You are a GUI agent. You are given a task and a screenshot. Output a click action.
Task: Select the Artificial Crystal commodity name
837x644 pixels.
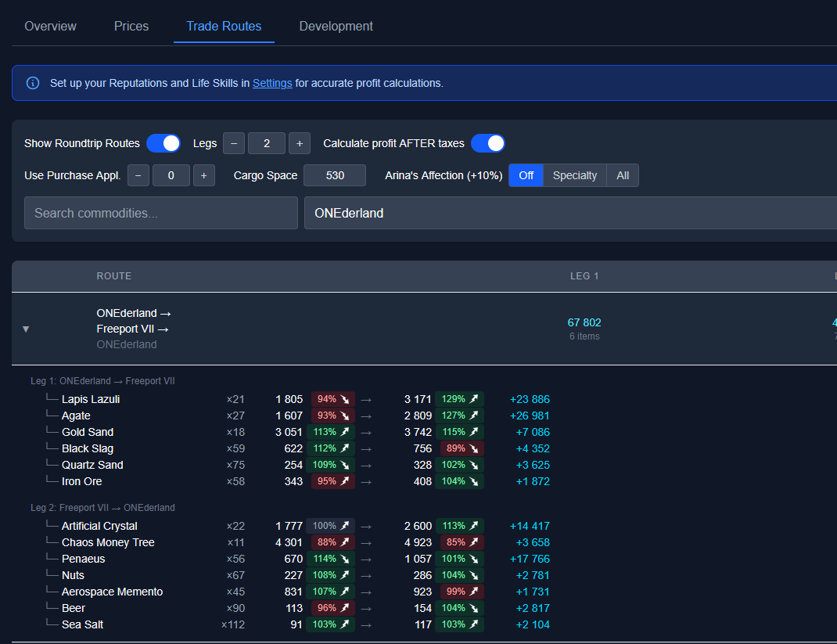[99, 526]
